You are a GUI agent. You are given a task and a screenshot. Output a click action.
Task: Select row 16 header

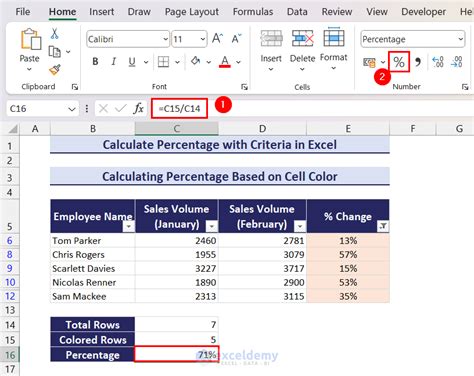(10, 355)
